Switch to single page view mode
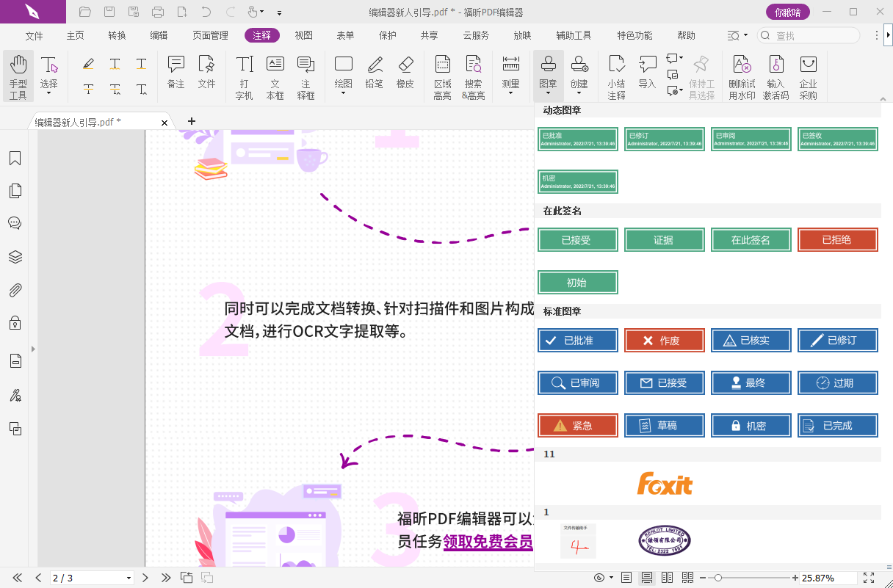 (x=626, y=578)
